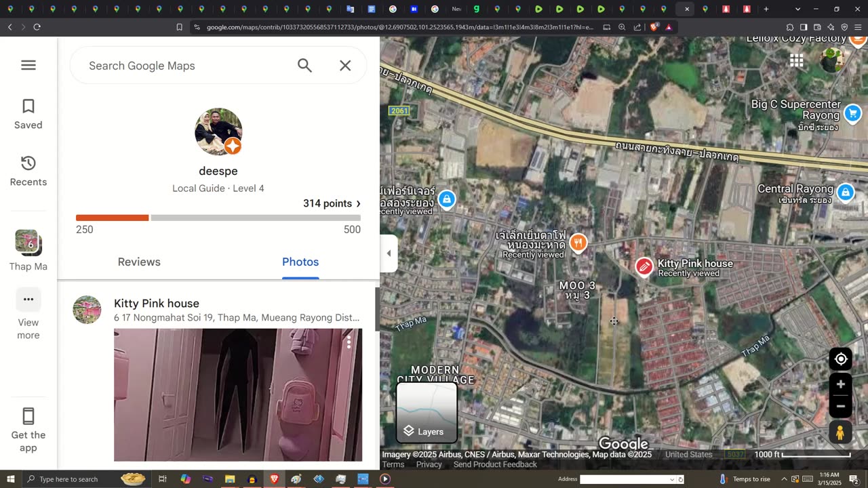Click the share icon in the address bar

pos(637,27)
